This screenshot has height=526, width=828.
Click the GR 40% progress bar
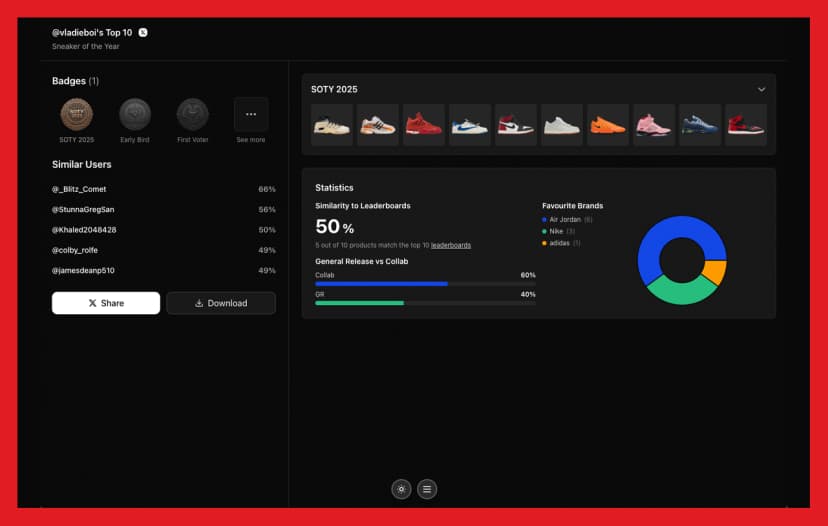click(x=425, y=303)
